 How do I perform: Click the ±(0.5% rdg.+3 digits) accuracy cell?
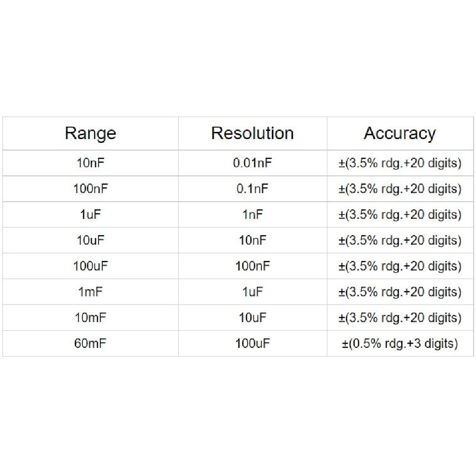(400, 344)
